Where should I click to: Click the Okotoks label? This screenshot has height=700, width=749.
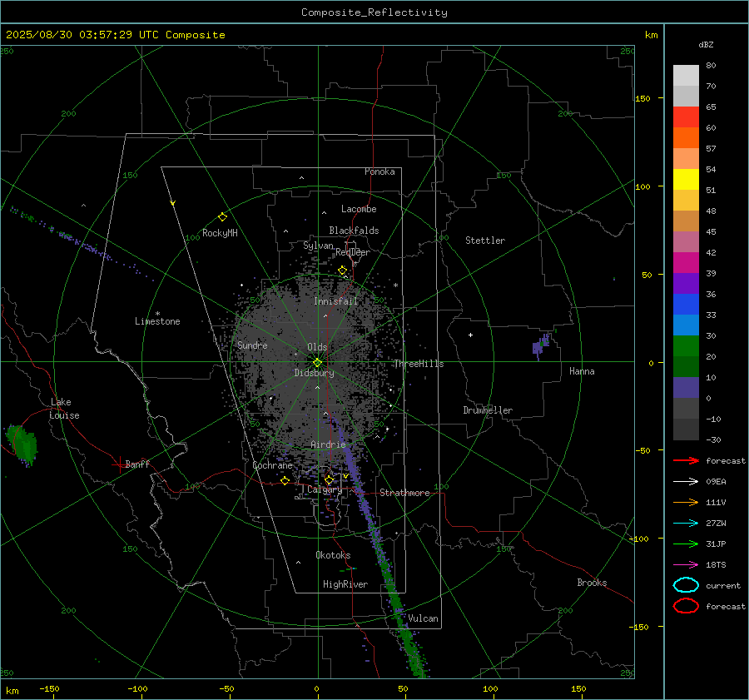[333, 554]
